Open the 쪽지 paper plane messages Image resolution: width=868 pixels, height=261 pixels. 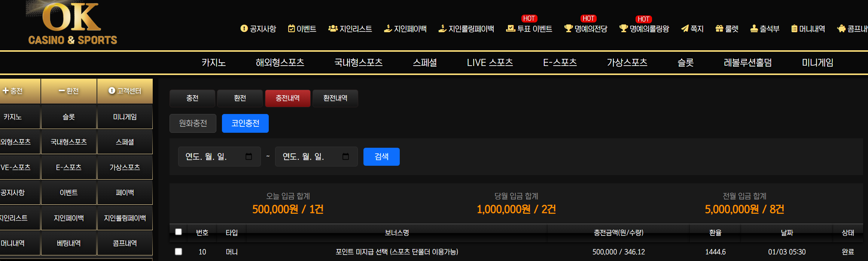pyautogui.click(x=685, y=28)
